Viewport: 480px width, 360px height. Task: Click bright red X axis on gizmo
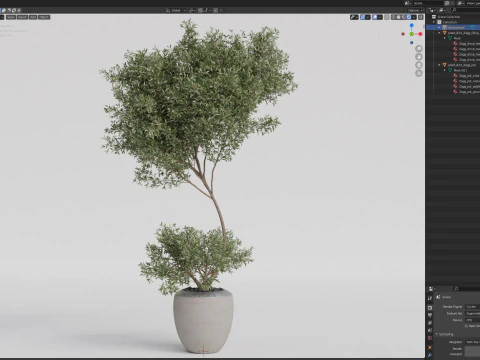(420, 34)
